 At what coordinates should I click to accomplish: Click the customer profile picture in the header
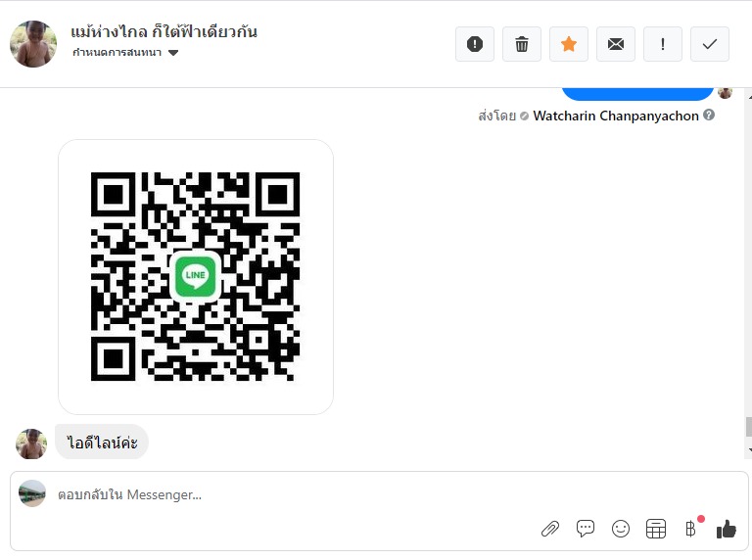click(x=33, y=44)
